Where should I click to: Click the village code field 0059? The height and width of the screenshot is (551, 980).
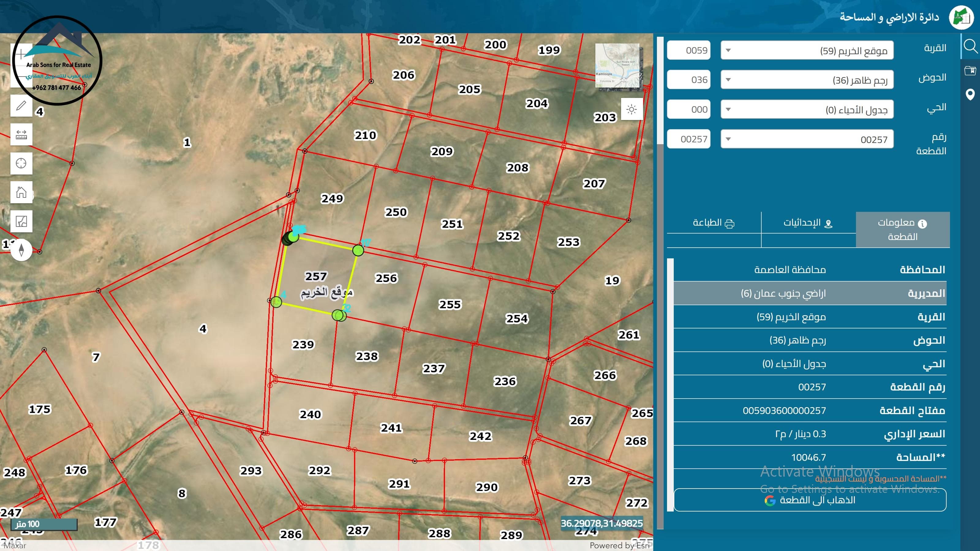688,51
